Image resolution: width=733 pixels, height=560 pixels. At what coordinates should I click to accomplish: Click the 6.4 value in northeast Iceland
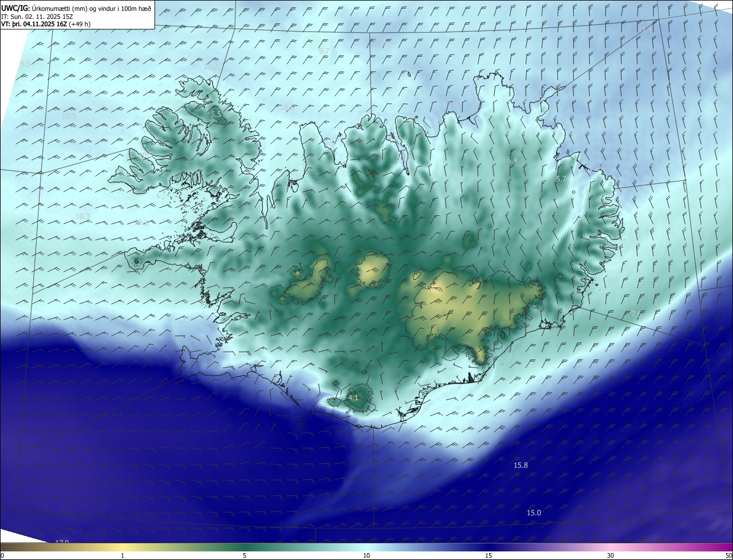pos(512,160)
